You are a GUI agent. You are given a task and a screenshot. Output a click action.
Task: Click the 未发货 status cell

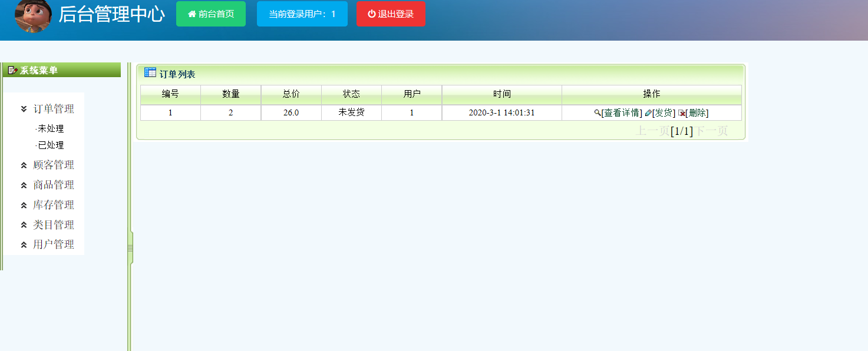[x=351, y=112]
